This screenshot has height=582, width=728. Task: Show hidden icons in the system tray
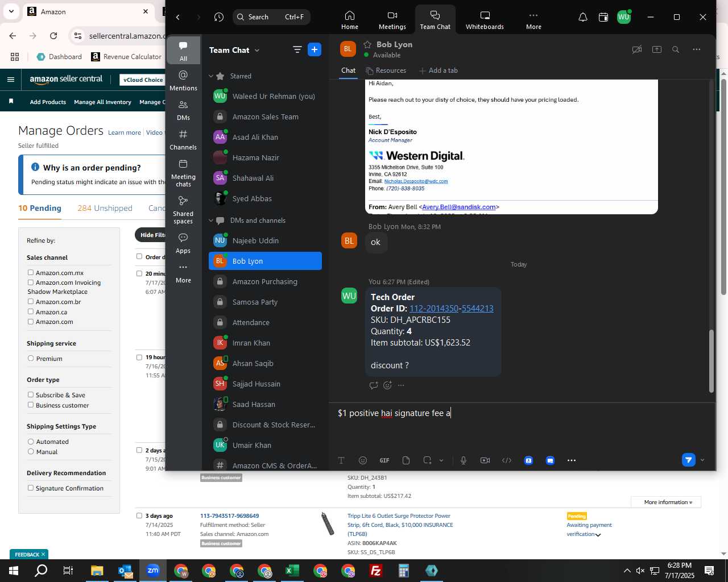[x=627, y=571]
